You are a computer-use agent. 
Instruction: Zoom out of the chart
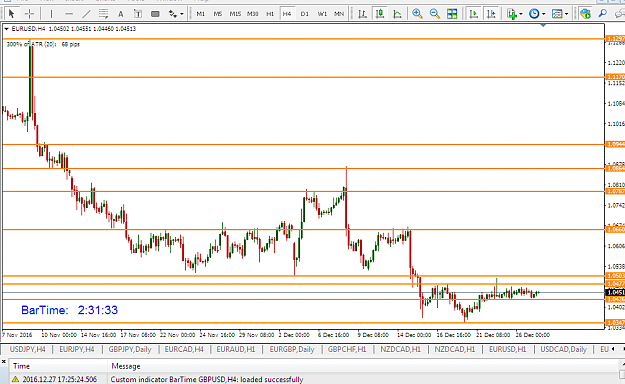pos(434,14)
